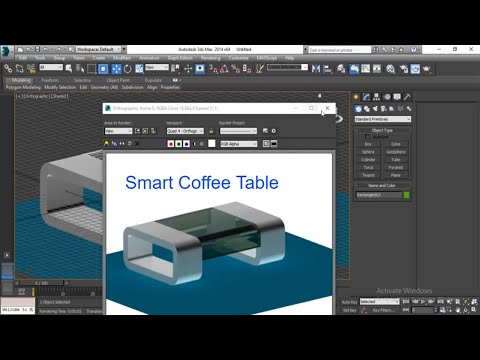Toggle the green channel in render window
The width and height of the screenshot is (480, 360).
point(179,144)
